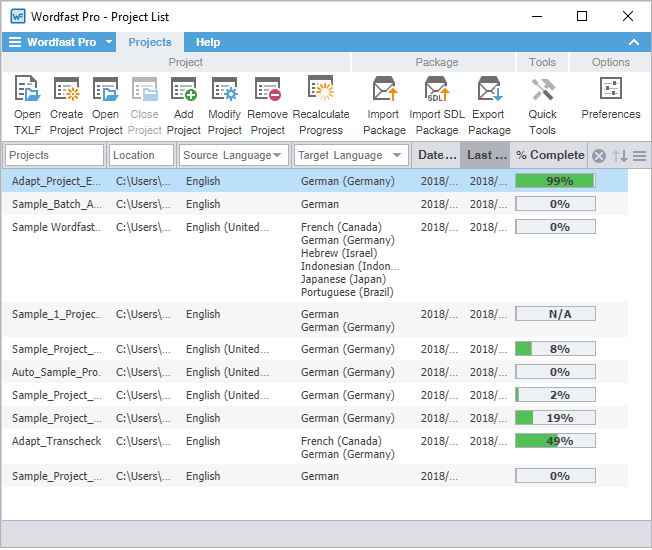
Task: Click the 99% progress bar
Action: pyautogui.click(x=556, y=181)
